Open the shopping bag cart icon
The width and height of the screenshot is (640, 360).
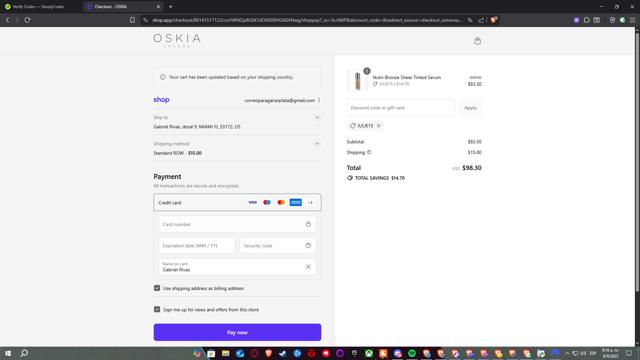pyautogui.click(x=477, y=40)
